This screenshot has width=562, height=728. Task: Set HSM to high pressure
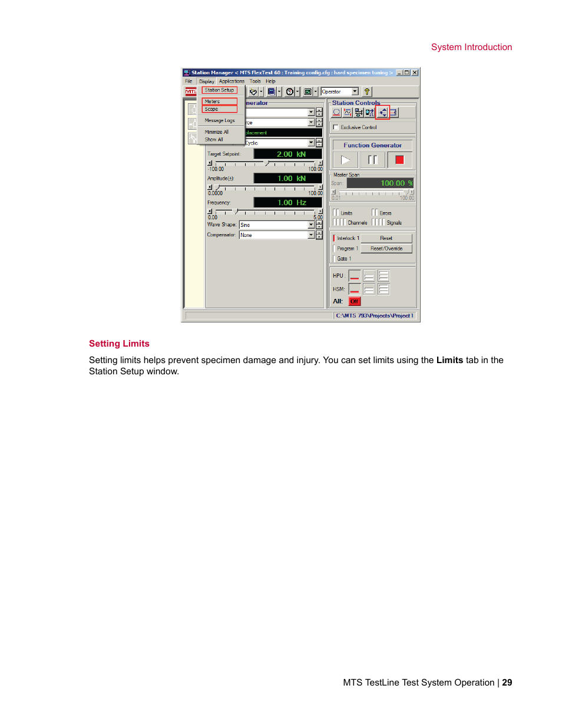384,289
